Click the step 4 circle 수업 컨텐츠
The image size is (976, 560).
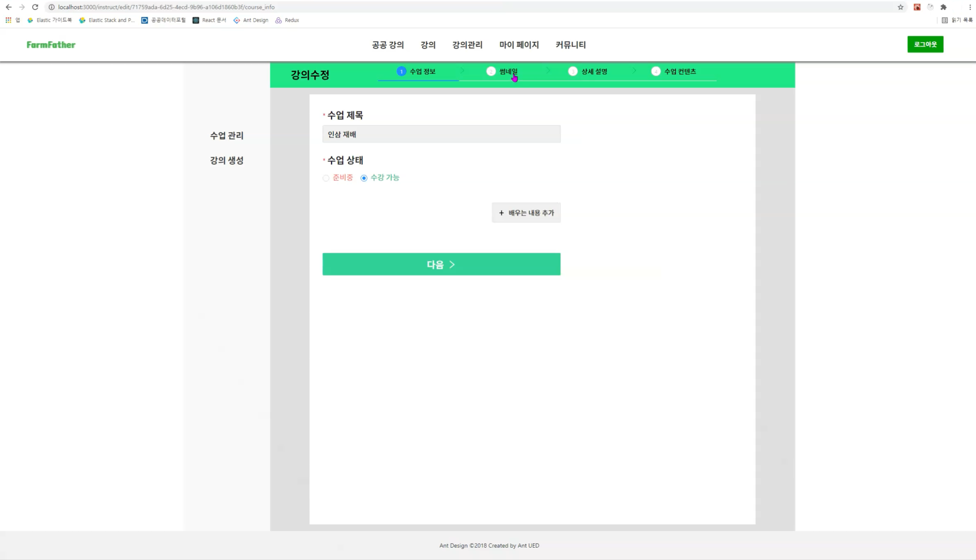click(x=655, y=71)
